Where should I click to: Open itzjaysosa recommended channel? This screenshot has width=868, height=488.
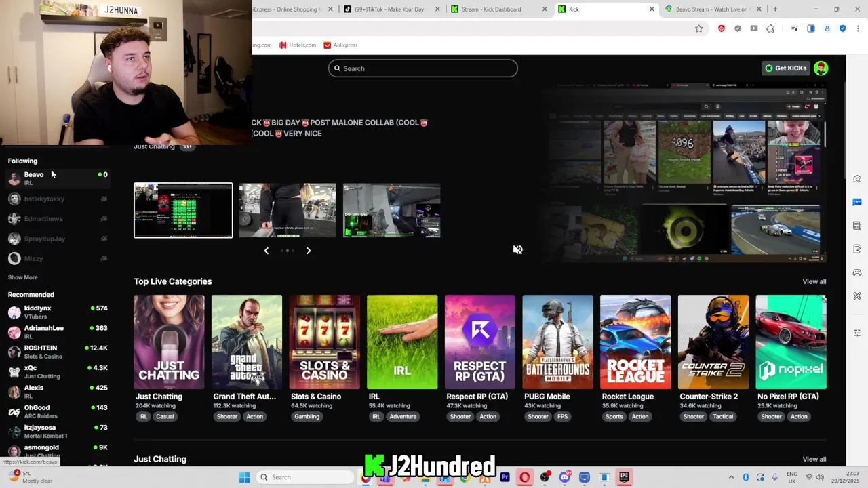[x=57, y=431]
